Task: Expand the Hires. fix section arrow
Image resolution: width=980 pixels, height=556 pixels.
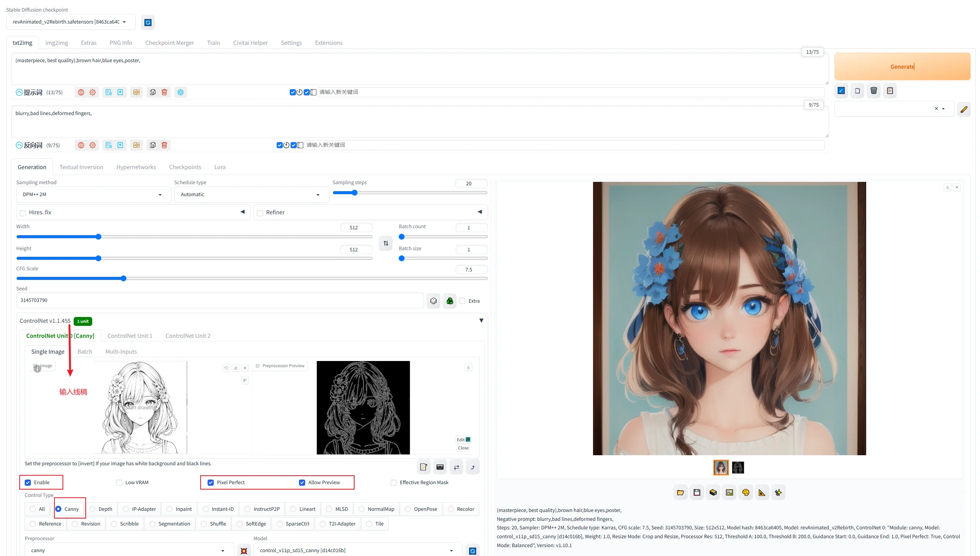Action: click(243, 212)
